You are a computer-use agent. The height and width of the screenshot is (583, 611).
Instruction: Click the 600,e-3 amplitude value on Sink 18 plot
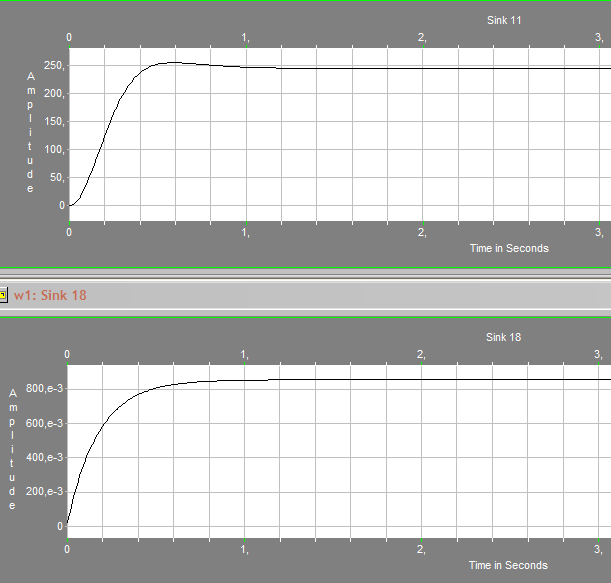[44, 423]
